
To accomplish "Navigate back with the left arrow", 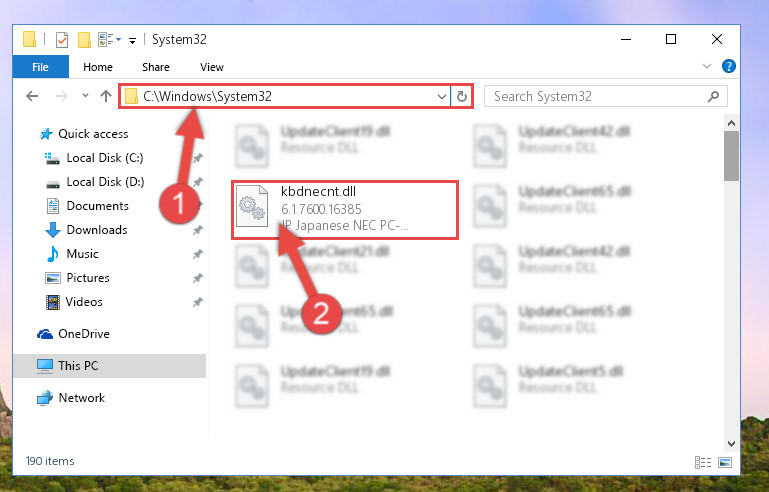I will point(32,96).
